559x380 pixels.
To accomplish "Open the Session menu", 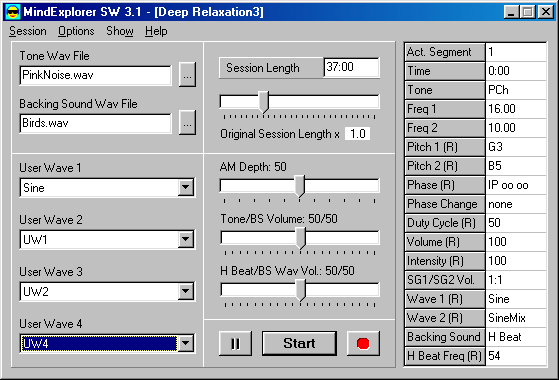I will point(28,31).
